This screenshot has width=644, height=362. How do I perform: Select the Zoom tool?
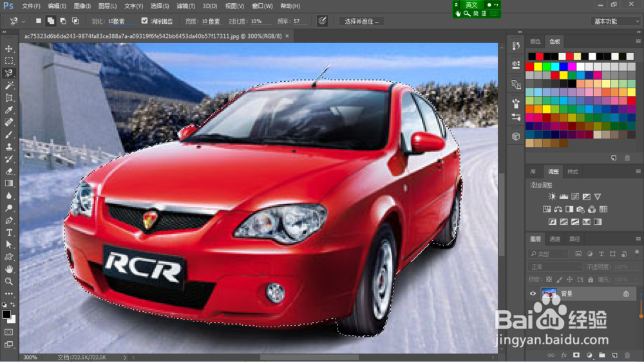(8, 281)
